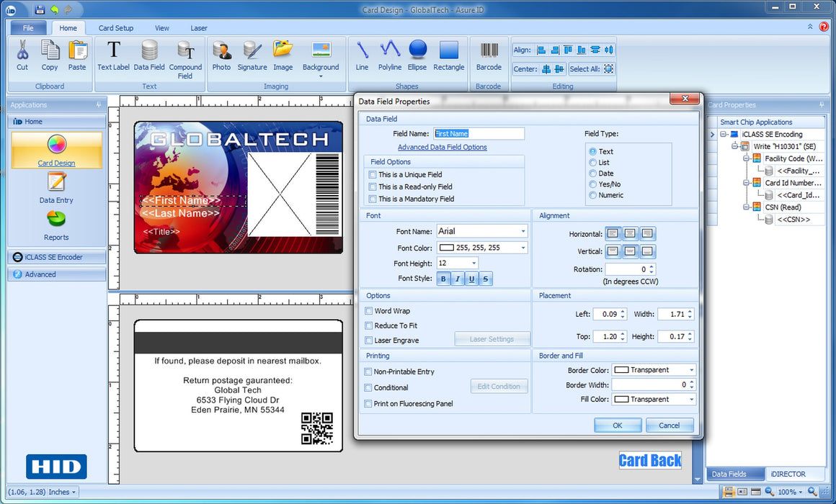836x504 pixels.
Task: Select the Signature tool
Action: pos(252,56)
